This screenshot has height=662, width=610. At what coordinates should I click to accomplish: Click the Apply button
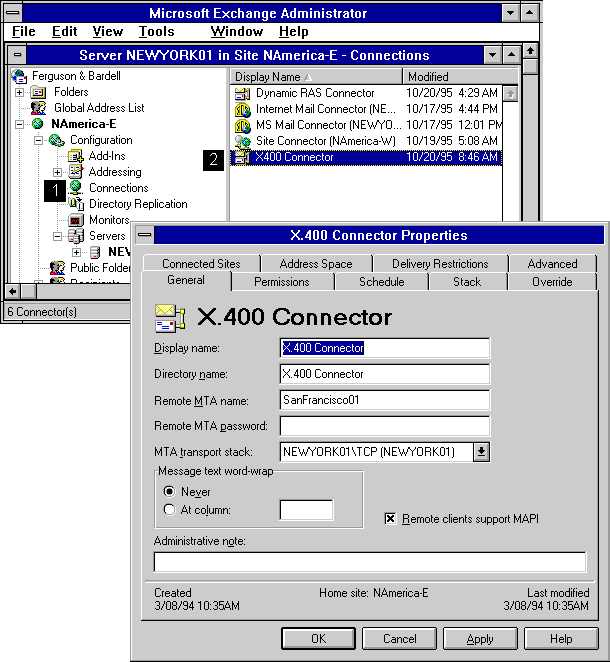[x=480, y=638]
